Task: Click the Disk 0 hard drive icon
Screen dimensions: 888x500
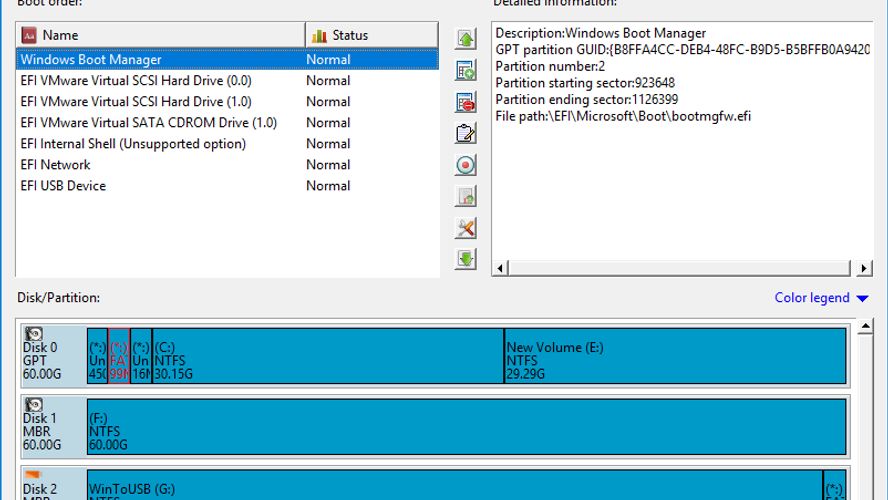Action: 34,334
